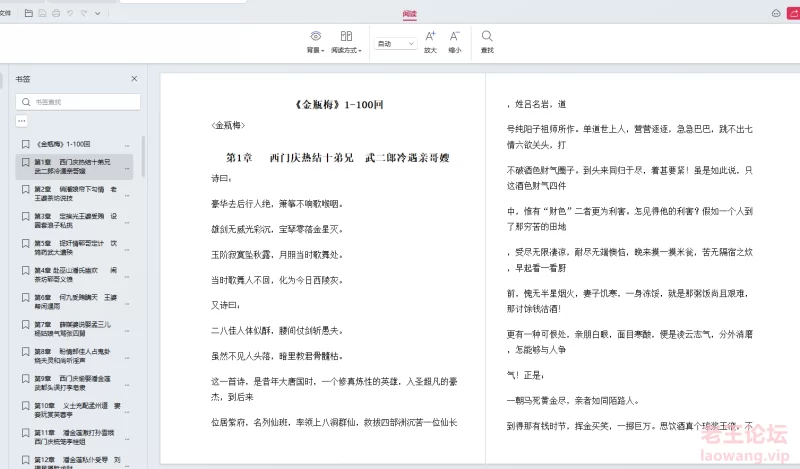Viewport: 800px width, 469px height.
Task: Click the line 豪华去后行人绝
Action: pyautogui.click(x=277, y=204)
